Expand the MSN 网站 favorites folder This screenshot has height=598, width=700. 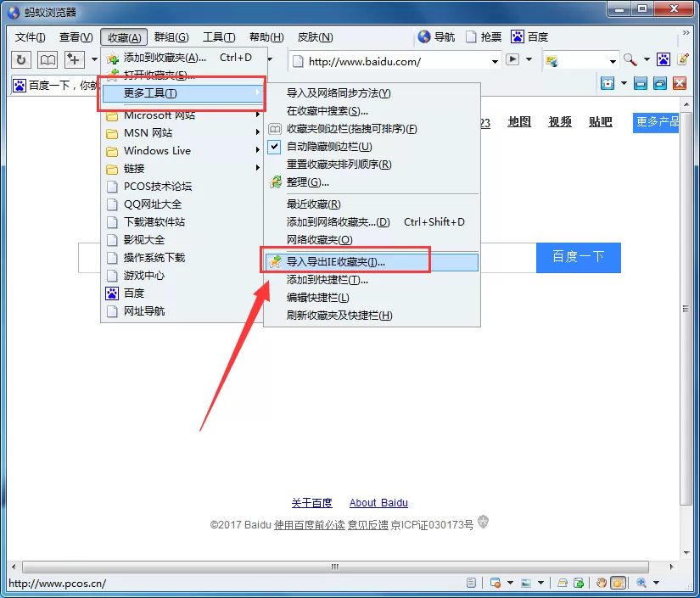[183, 132]
